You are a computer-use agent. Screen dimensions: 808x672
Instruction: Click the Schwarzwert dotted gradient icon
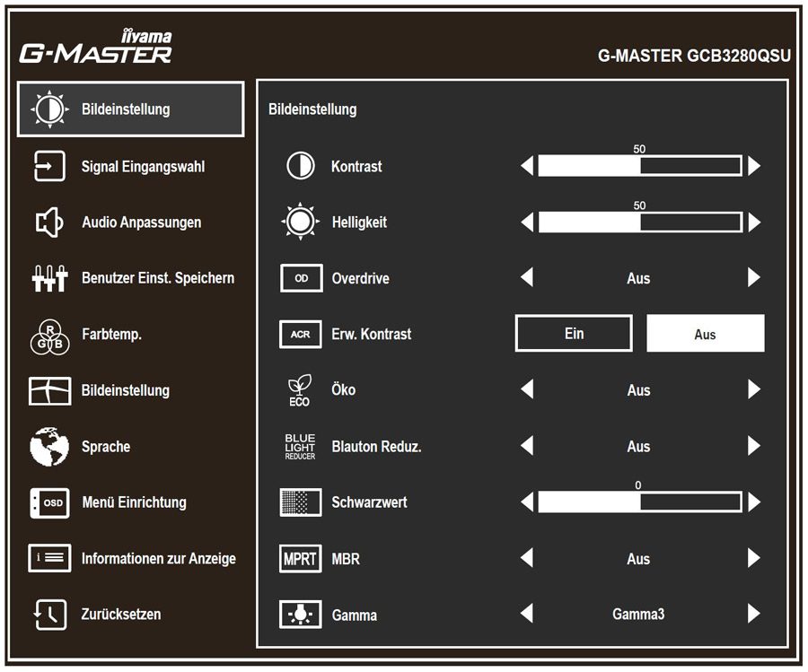[x=301, y=502]
